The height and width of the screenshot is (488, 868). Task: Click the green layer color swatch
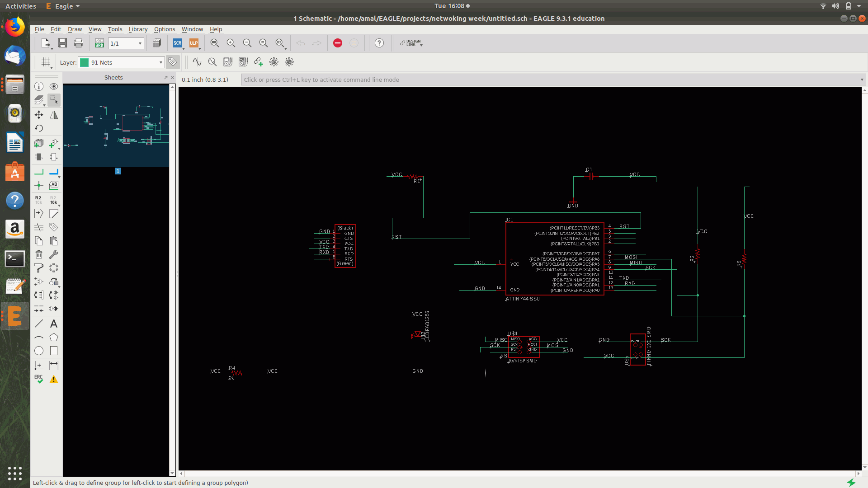84,62
